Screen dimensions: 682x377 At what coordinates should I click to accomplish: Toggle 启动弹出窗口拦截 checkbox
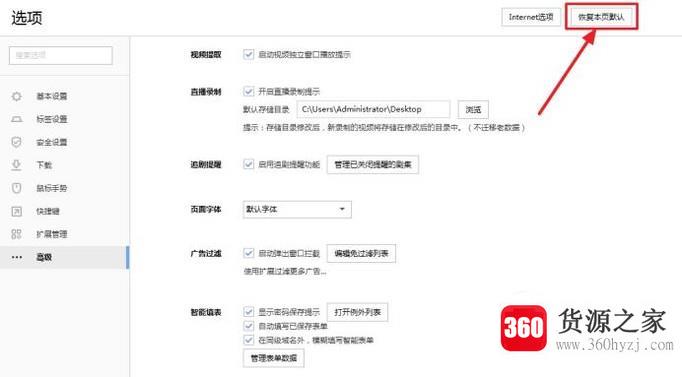248,253
